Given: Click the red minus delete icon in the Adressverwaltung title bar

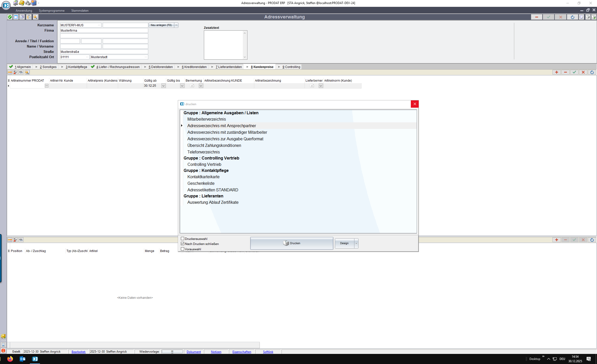Looking at the screenshot, I should click(536, 17).
